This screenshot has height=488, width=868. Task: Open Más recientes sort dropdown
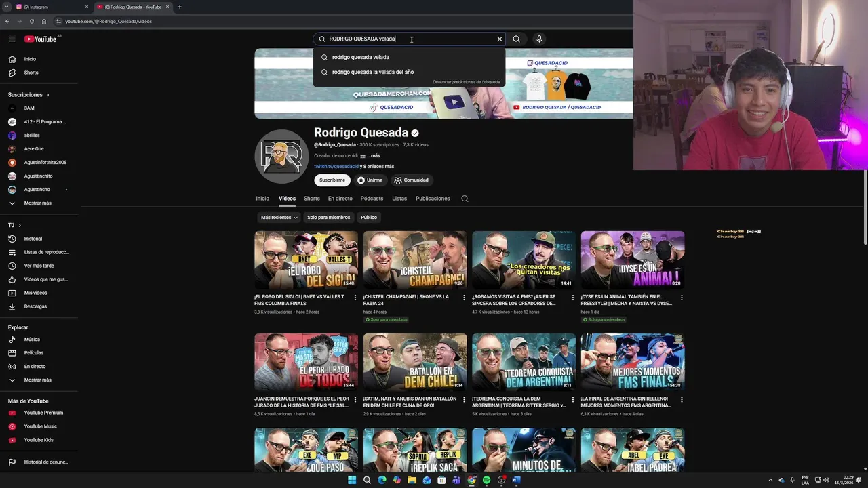click(279, 217)
